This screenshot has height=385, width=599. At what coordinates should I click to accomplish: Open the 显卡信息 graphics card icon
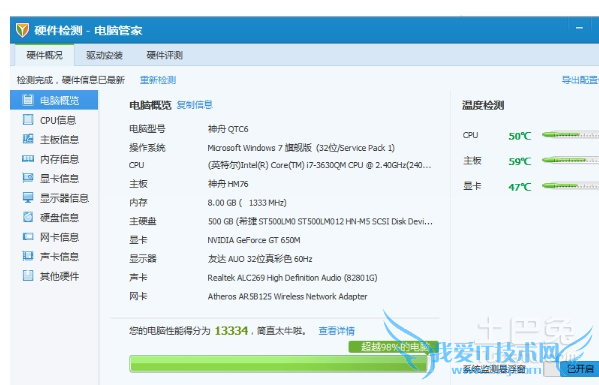point(28,178)
